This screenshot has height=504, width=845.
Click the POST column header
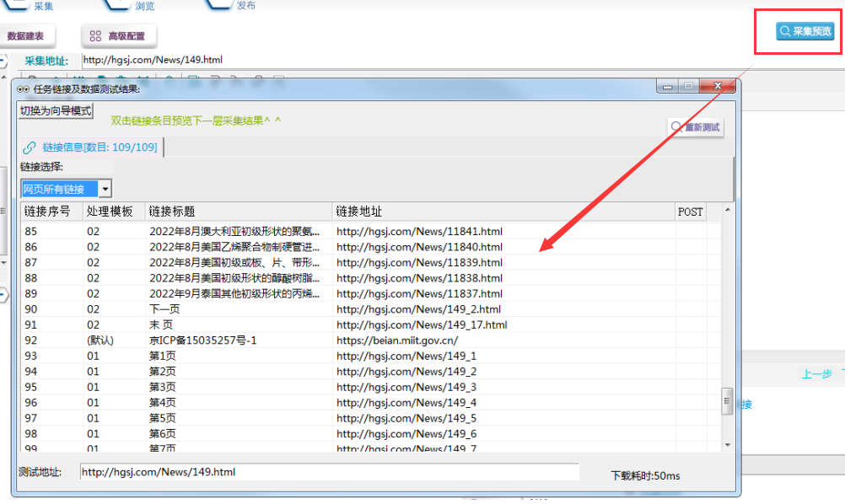691,212
